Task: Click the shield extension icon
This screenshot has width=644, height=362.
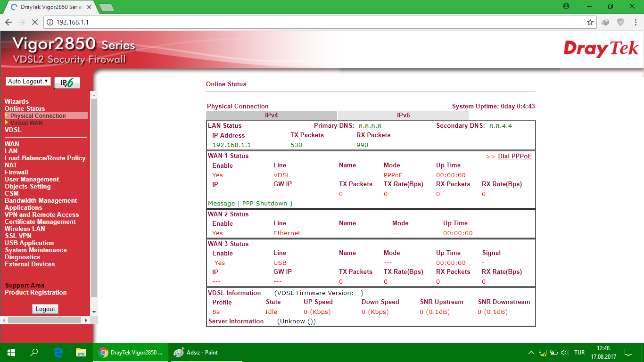Action: pos(621,22)
